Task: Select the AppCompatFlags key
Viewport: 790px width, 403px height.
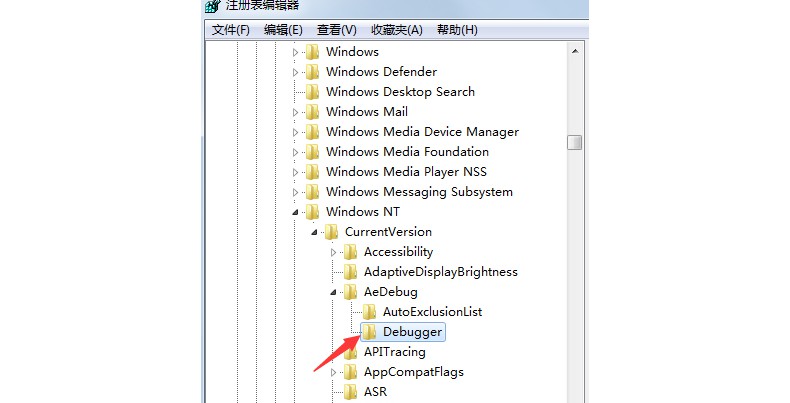Action: tap(414, 372)
